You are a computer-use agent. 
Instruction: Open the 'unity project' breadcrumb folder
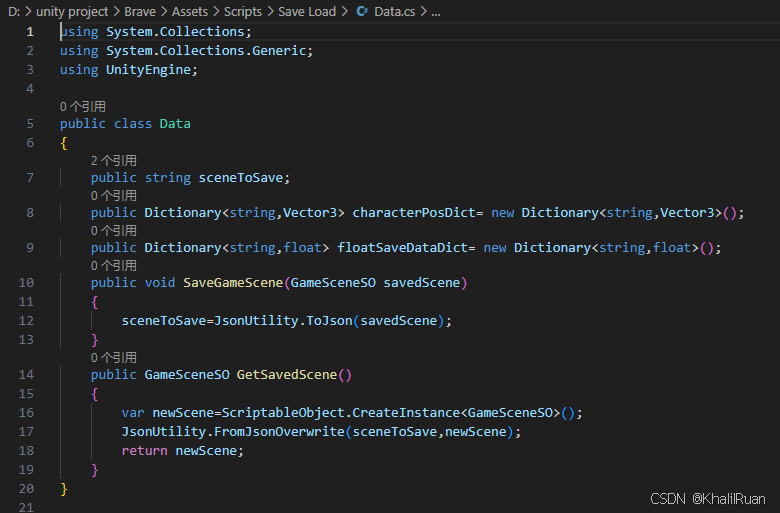72,11
